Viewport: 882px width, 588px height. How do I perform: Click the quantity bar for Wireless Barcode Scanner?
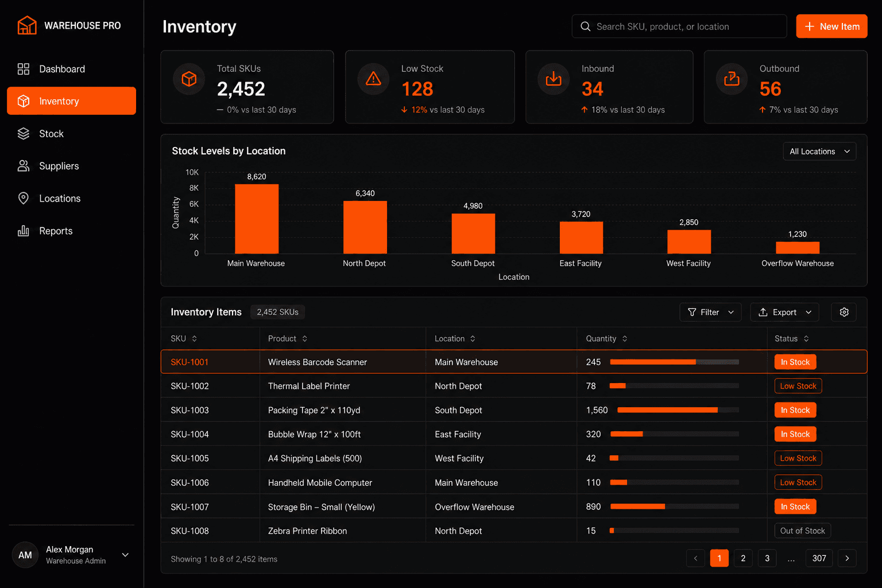pyautogui.click(x=674, y=362)
